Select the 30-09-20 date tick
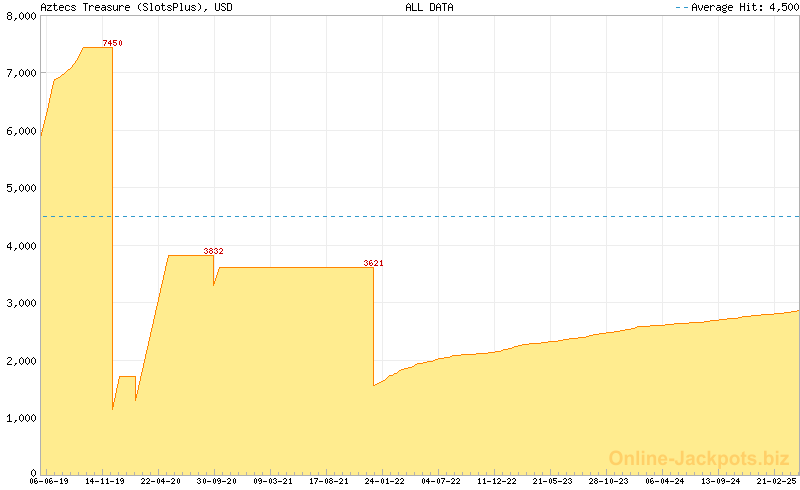This screenshot has width=800, height=490. (217, 481)
